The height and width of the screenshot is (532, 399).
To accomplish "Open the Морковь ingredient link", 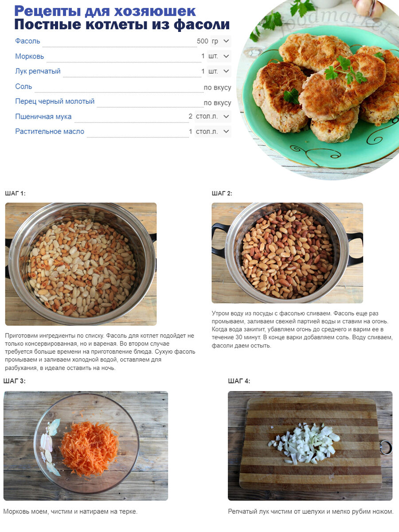I will (x=30, y=56).
